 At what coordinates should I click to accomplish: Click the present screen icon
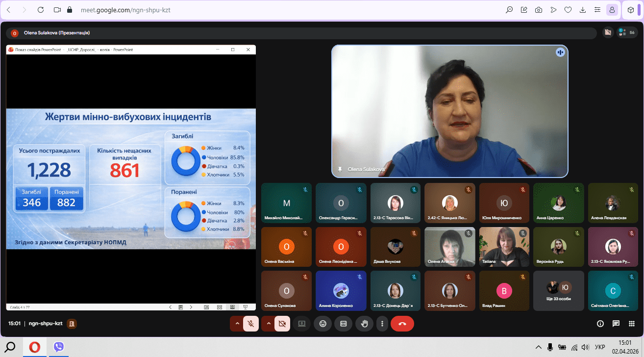[x=301, y=324]
